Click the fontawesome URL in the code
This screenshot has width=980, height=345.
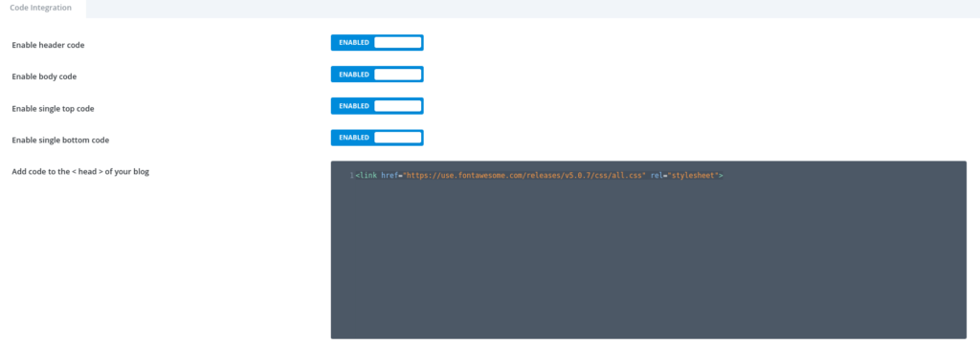click(x=524, y=176)
